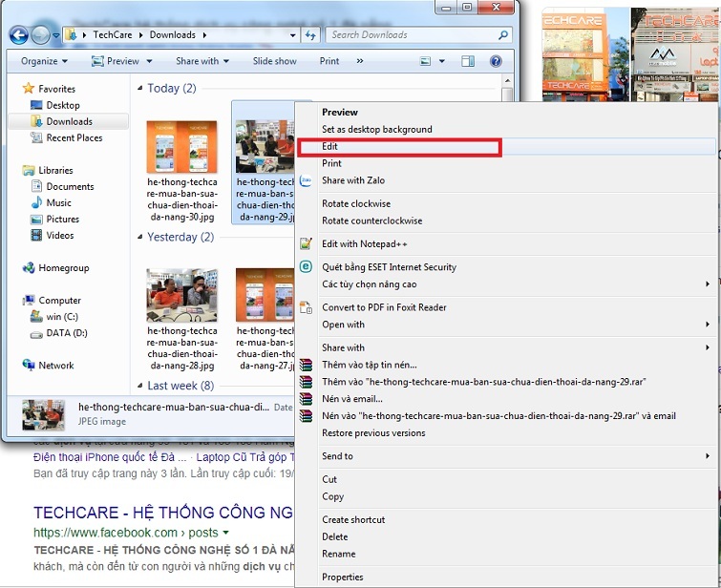This screenshot has height=588, width=721.
Task: Click the Zalo icon in context menu
Action: click(306, 180)
